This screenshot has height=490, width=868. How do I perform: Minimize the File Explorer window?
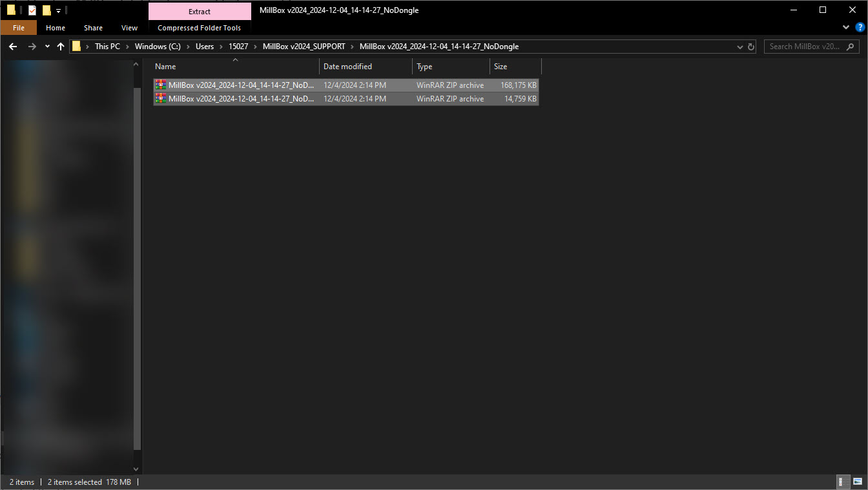[x=793, y=10]
